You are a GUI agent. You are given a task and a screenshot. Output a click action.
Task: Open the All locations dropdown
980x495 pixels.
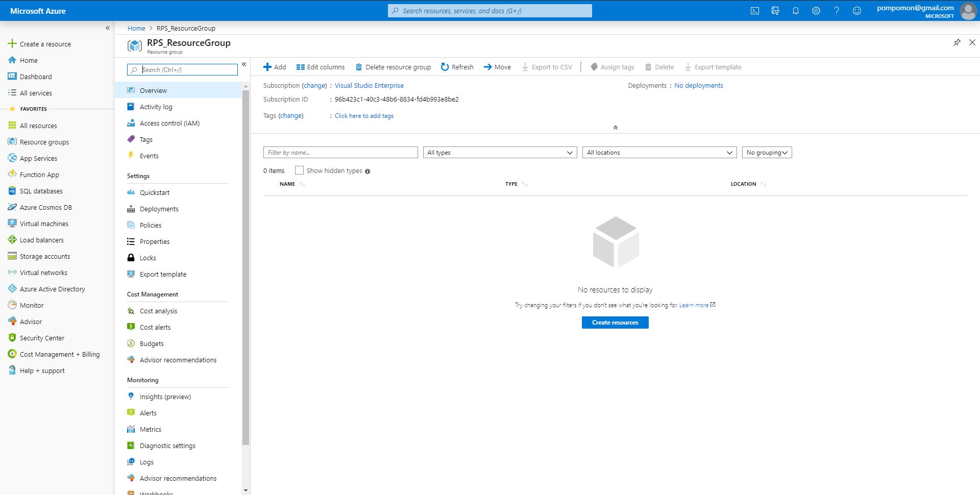[x=659, y=153]
